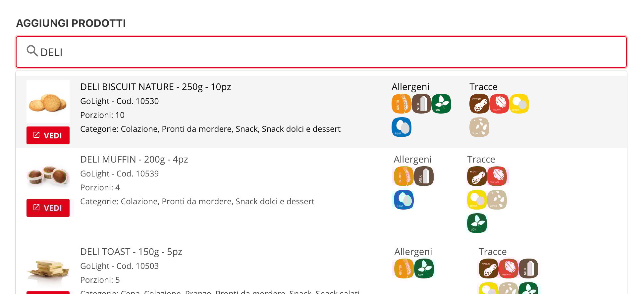Click Biscuit Nature's gluten allergen icon
The width and height of the screenshot is (644, 294).
(x=401, y=104)
